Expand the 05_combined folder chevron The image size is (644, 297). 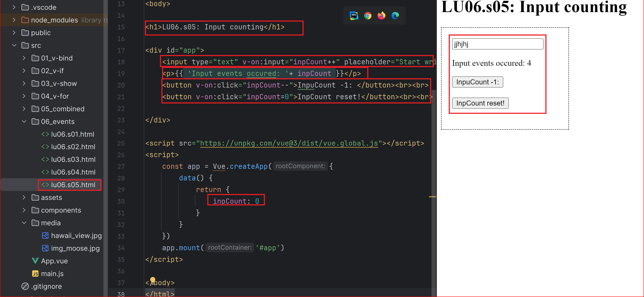[24, 109]
